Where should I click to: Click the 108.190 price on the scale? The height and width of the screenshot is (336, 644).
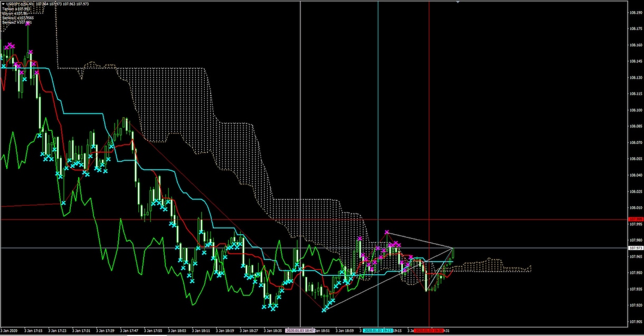pos(636,13)
